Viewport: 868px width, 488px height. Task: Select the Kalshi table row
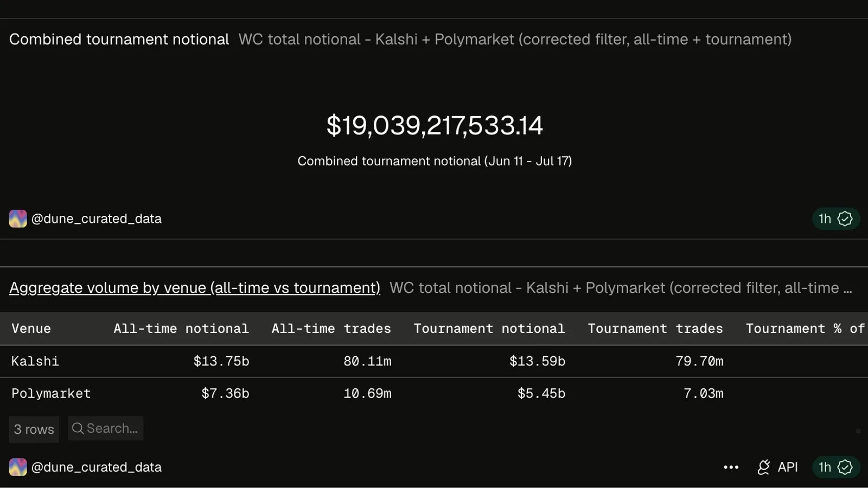click(434, 361)
